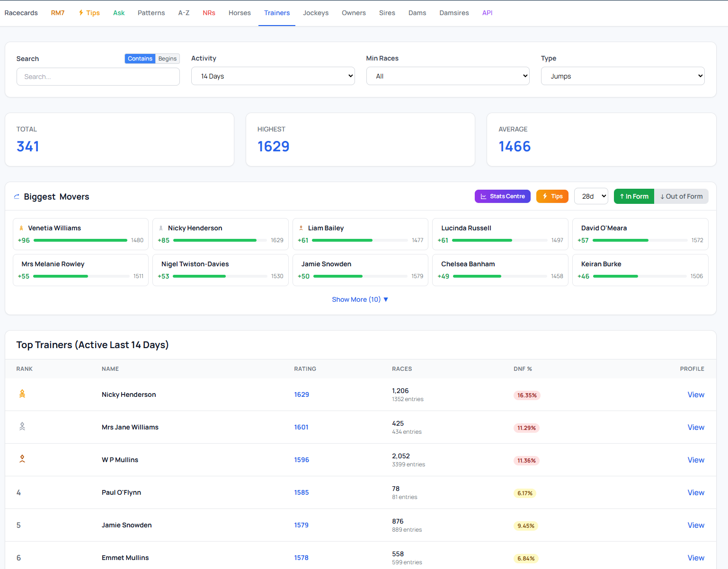Viewport: 728px width, 569px height.
Task: Click silver rank icon beside Nicky Henderson card
Action: [161, 228]
